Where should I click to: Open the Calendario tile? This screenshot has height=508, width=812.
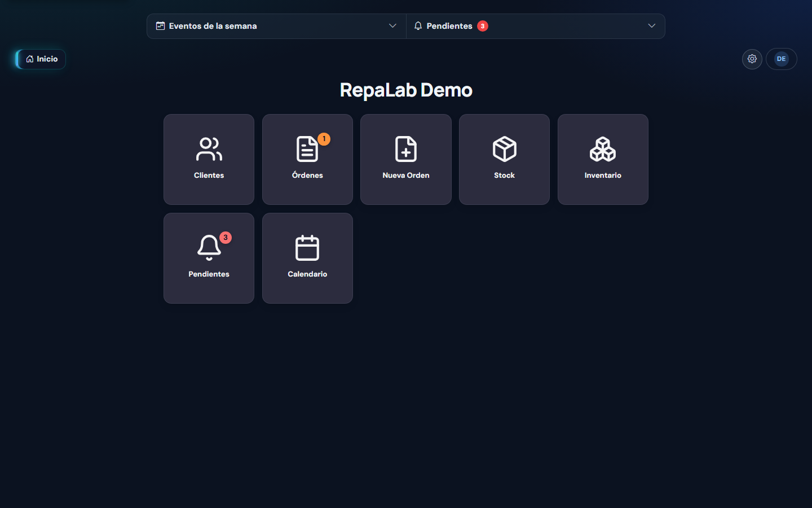(x=307, y=258)
